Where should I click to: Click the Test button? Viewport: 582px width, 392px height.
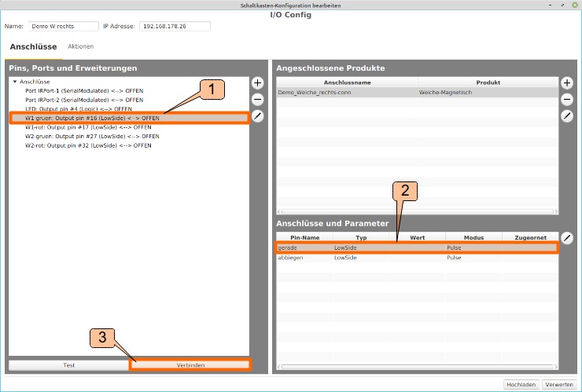point(68,365)
